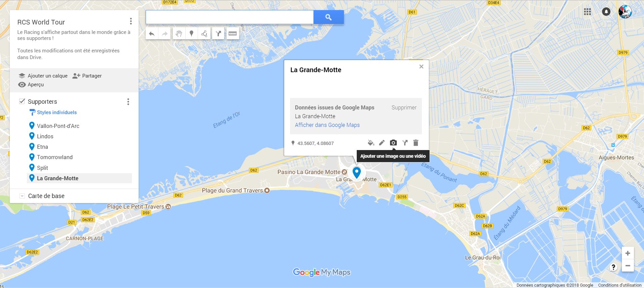
Task: Click inside the map search field
Action: pos(230,17)
